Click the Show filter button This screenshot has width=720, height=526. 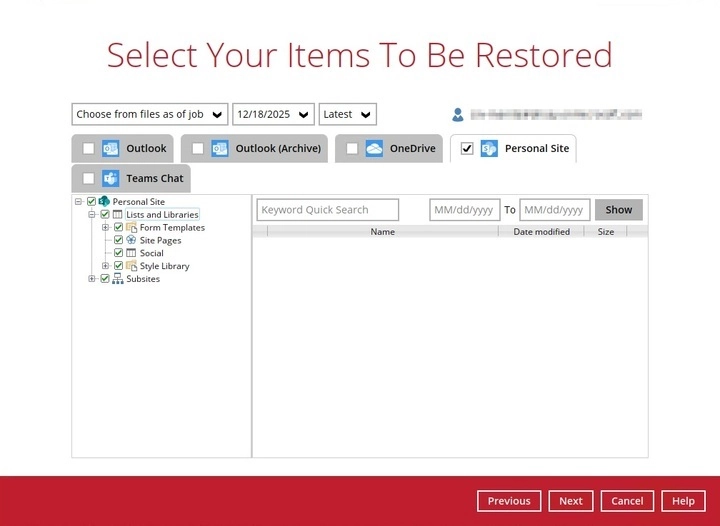tap(619, 210)
